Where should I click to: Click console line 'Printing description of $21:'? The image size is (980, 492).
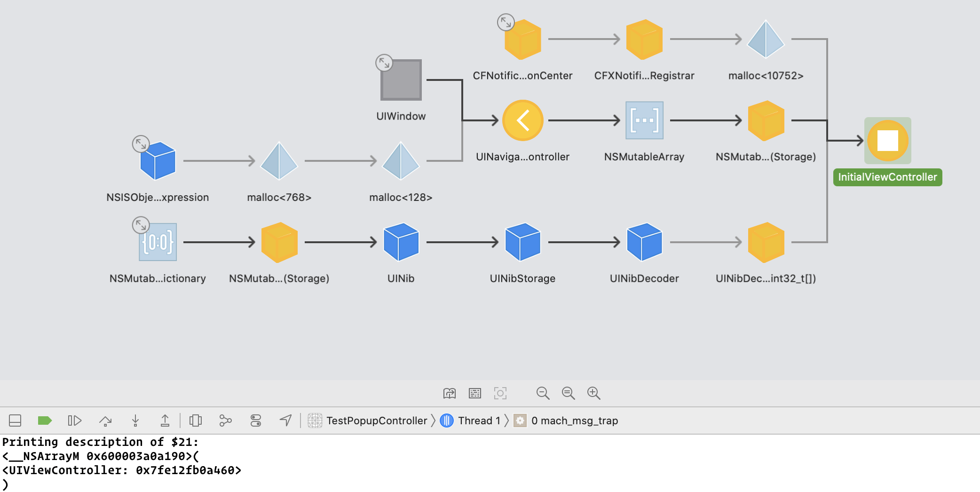click(x=101, y=442)
